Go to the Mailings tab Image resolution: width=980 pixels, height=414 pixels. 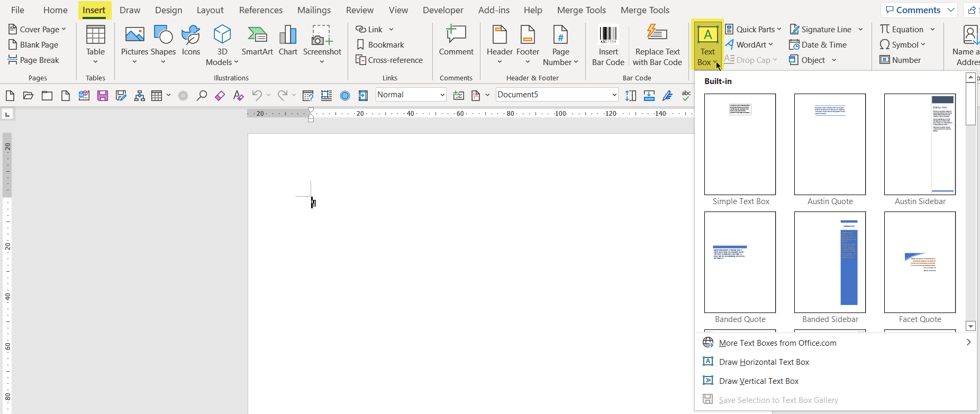314,10
